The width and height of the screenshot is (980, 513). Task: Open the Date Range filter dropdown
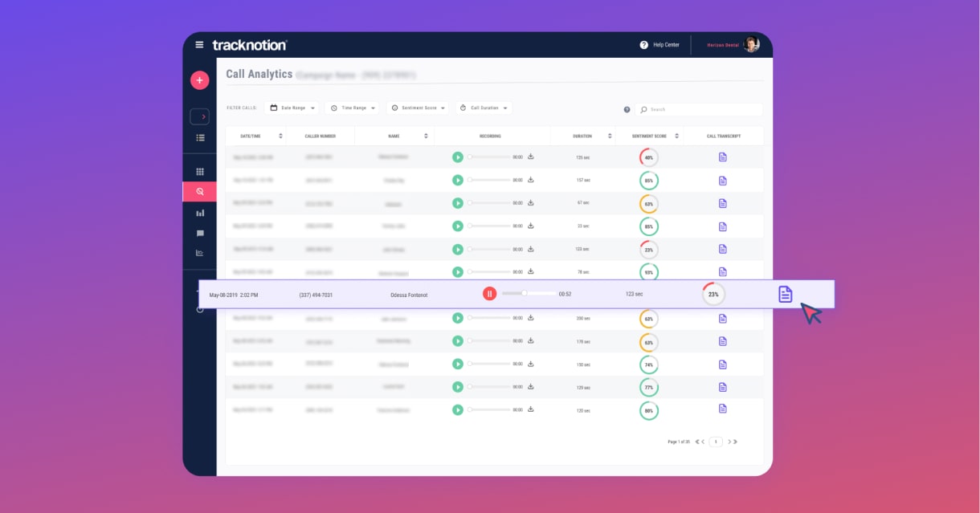(x=292, y=108)
